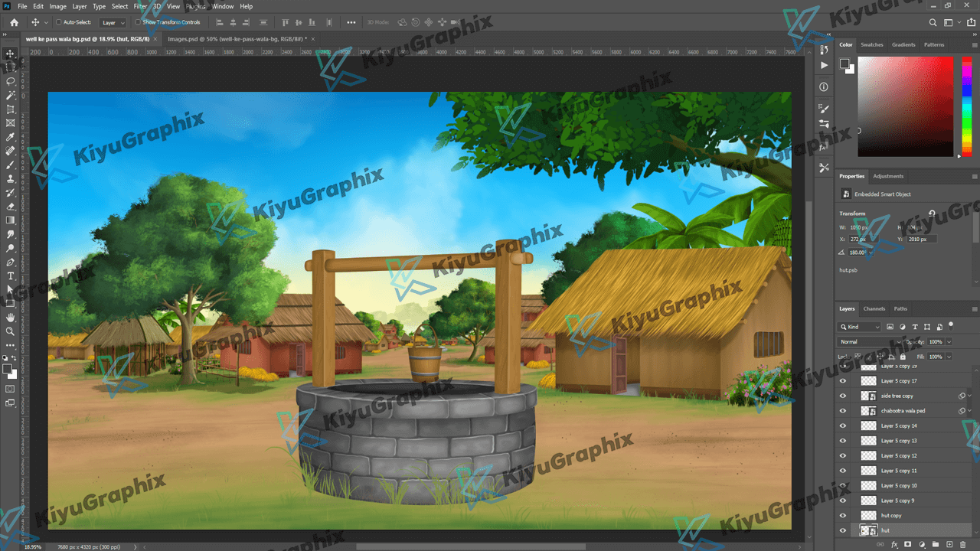Switch to the Channels tab

point(874,308)
